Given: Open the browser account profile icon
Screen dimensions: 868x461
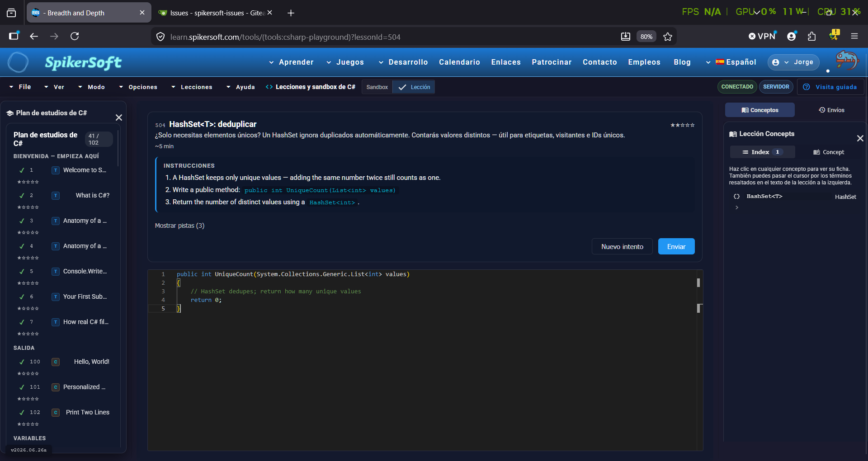Looking at the screenshot, I should tap(792, 36).
